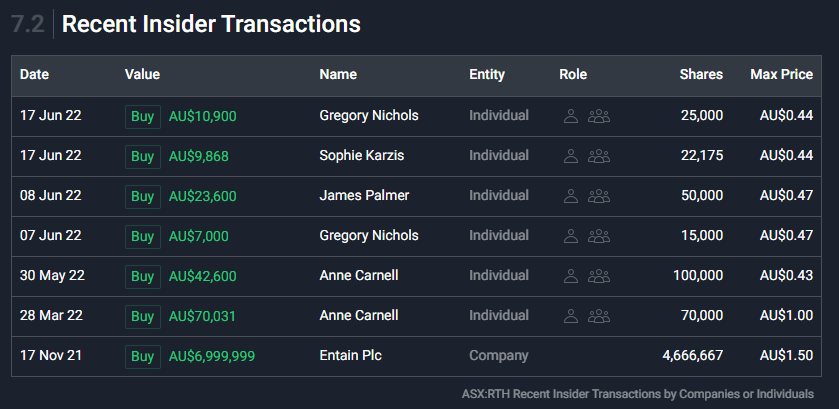Click group icon in Sophie Karzis row
Screen dimensions: 839x409
(x=599, y=156)
